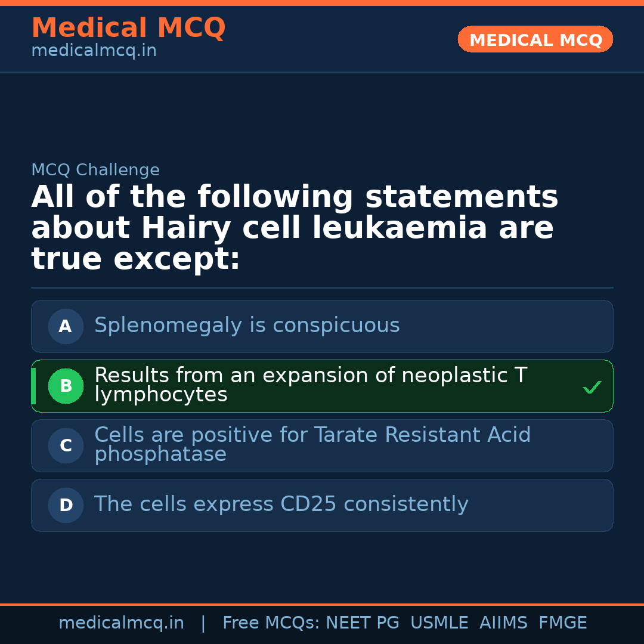
Task: Click 'NEET PG' in the footer
Action: tap(363, 623)
